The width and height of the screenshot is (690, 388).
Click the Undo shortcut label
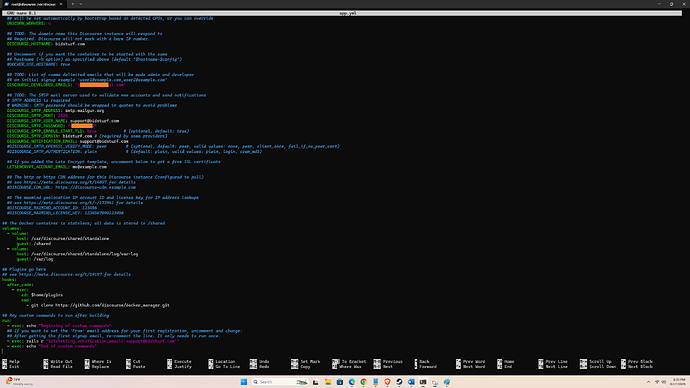tap(264, 362)
